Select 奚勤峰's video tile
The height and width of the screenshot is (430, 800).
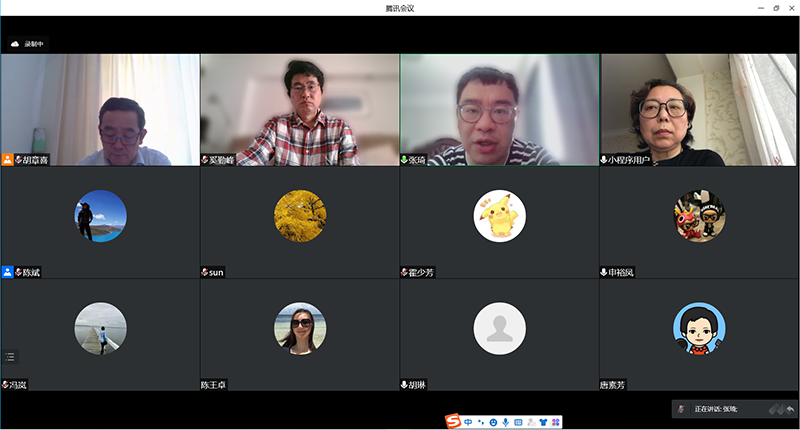(x=299, y=109)
